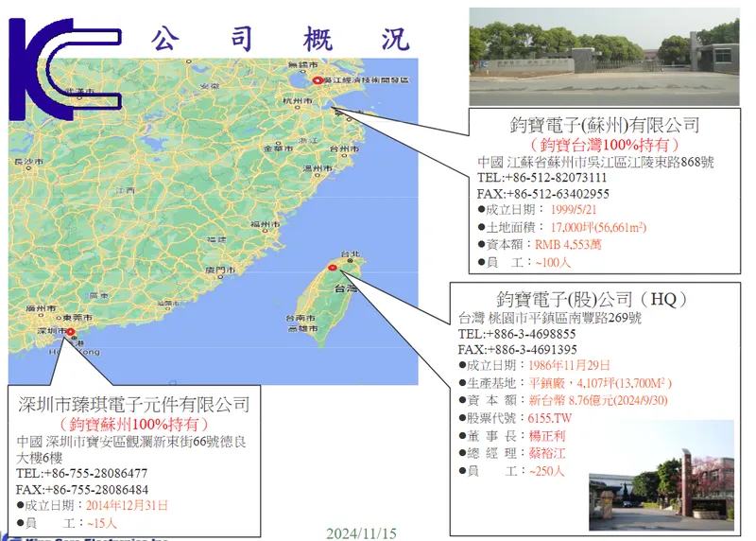Click the 廣州市 label on the map
This screenshot has height=541, width=756.
(x=41, y=308)
